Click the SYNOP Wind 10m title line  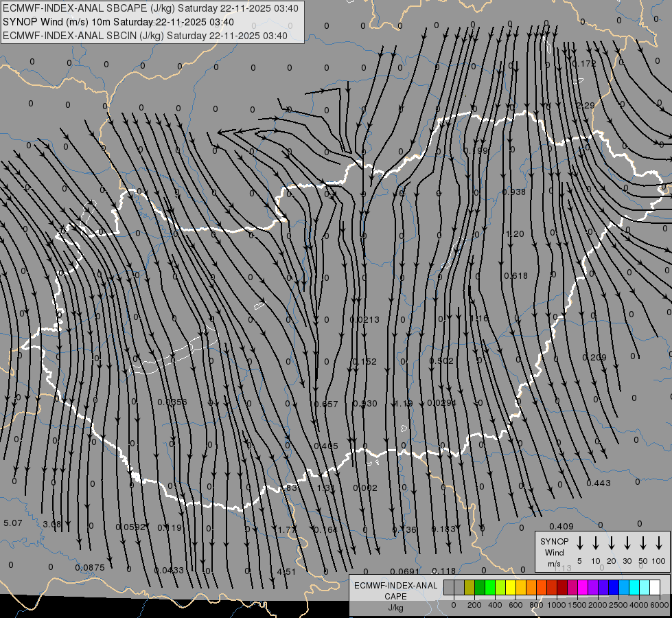122,22
